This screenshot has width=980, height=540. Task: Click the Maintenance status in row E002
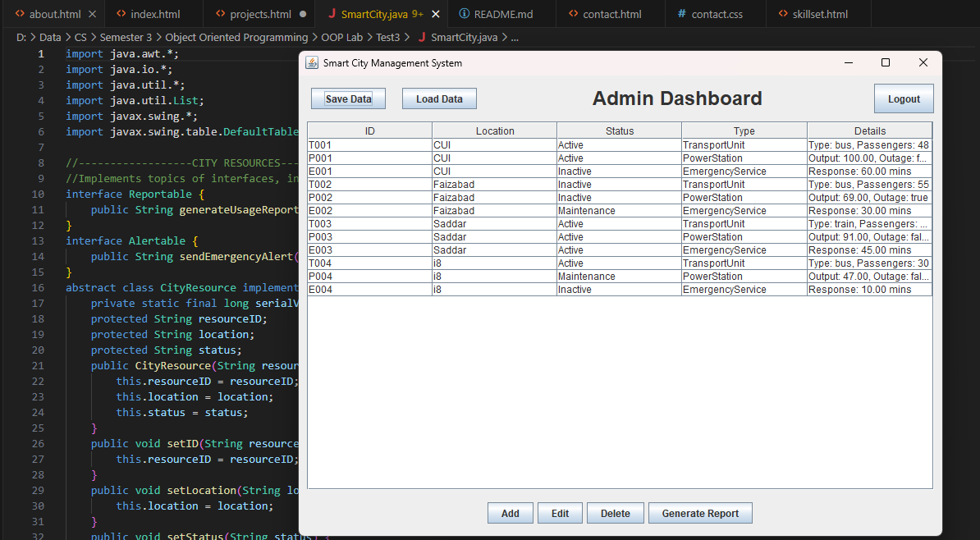click(620, 211)
